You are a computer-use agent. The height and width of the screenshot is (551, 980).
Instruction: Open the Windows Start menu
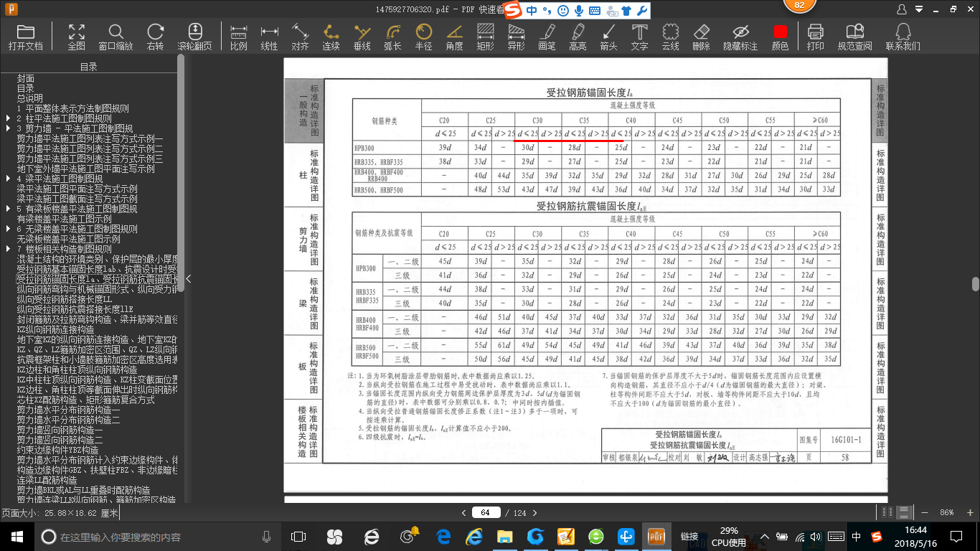coord(17,536)
